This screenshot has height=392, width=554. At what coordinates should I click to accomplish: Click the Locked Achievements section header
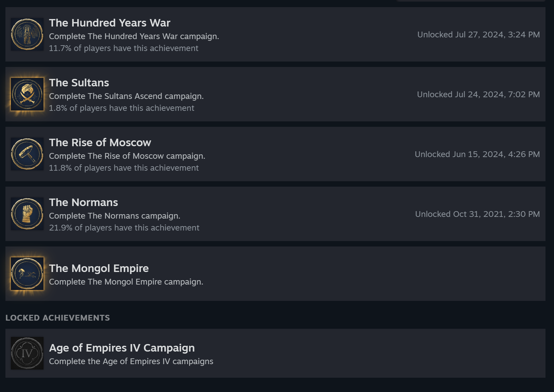point(57,318)
